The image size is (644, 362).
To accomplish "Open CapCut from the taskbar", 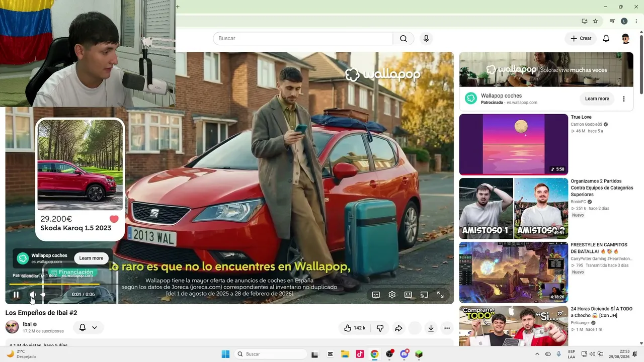I will [330, 354].
